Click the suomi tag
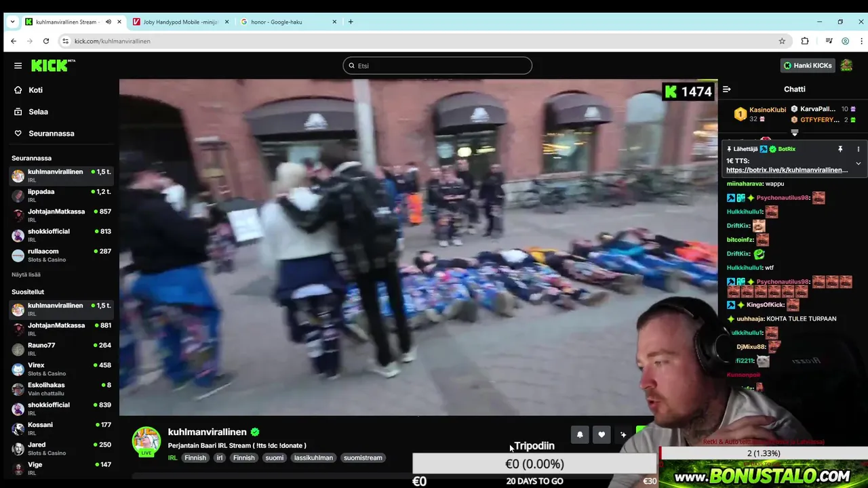The height and width of the screenshot is (488, 868). pyautogui.click(x=275, y=457)
